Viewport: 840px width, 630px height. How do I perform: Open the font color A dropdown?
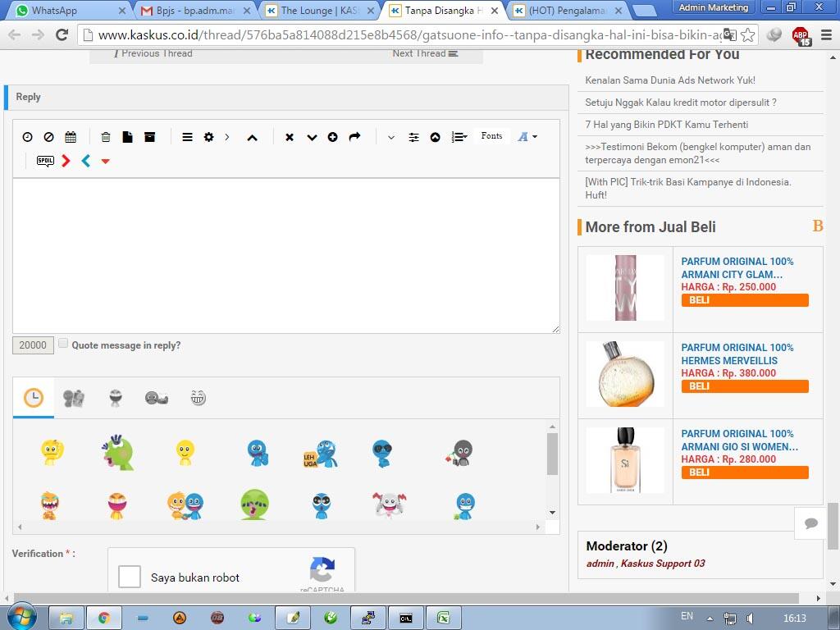527,137
